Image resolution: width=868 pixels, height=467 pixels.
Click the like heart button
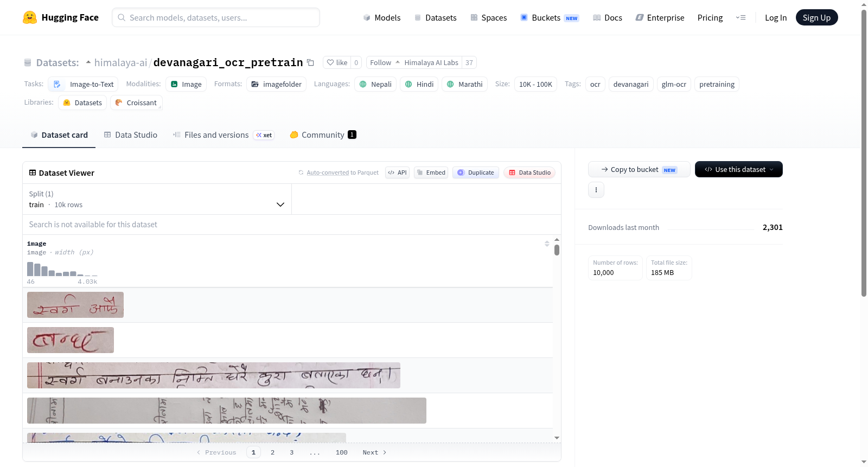click(337, 62)
